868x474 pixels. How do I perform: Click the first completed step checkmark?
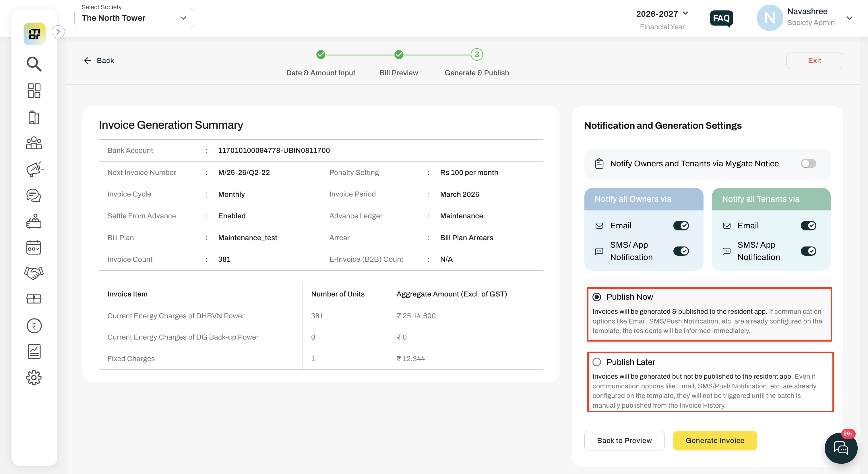[x=321, y=54]
